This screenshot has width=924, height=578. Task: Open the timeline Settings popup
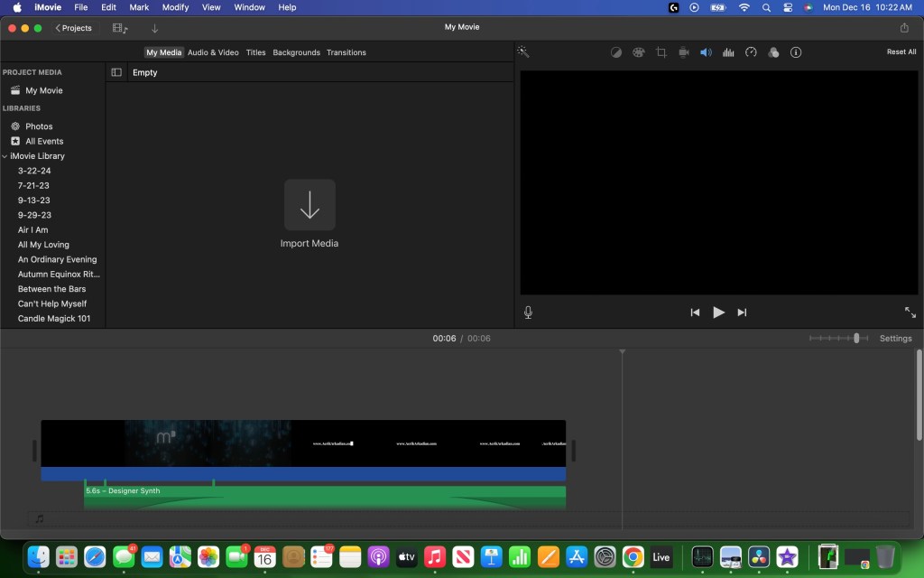pos(895,339)
